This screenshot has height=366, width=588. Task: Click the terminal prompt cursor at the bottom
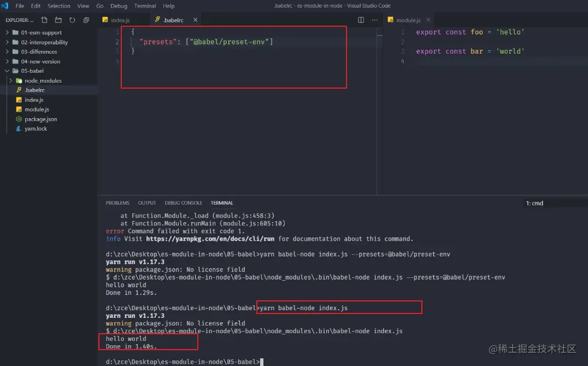click(x=262, y=362)
